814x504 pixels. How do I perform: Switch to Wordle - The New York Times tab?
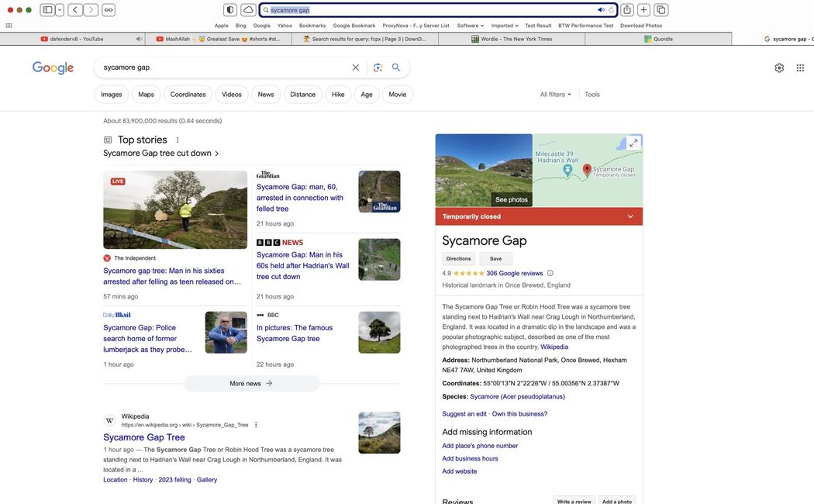tap(512, 39)
